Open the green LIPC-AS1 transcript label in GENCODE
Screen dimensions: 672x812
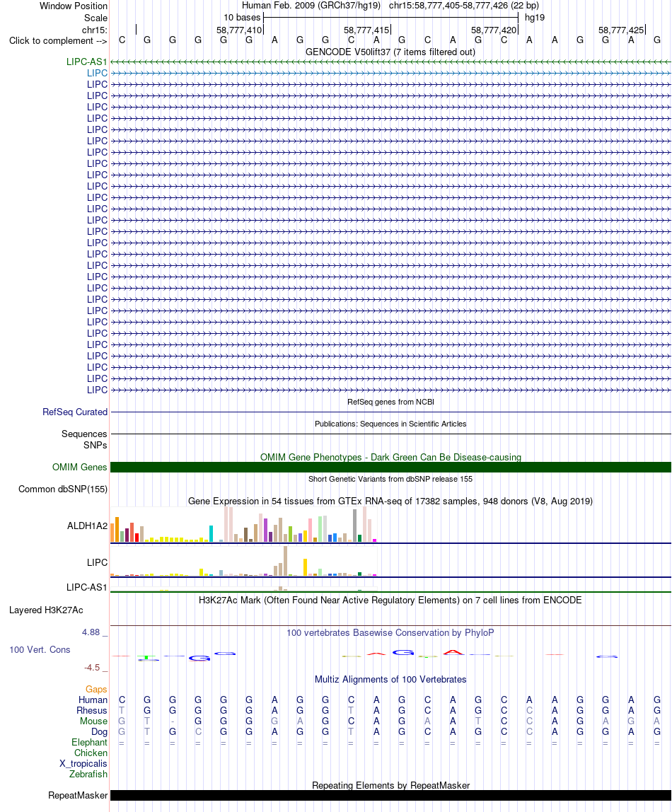[86, 62]
